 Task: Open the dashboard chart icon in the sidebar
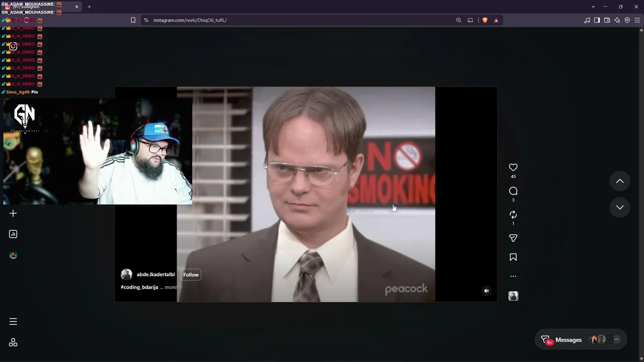pyautogui.click(x=13, y=234)
